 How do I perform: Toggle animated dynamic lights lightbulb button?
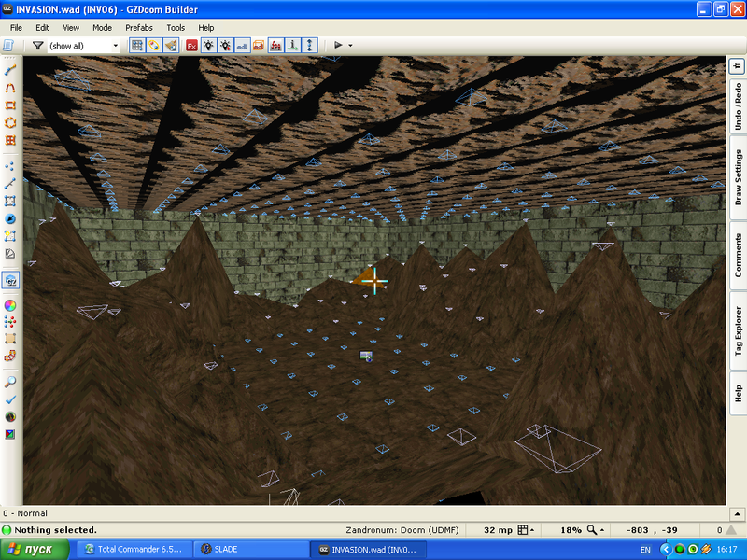click(x=225, y=46)
